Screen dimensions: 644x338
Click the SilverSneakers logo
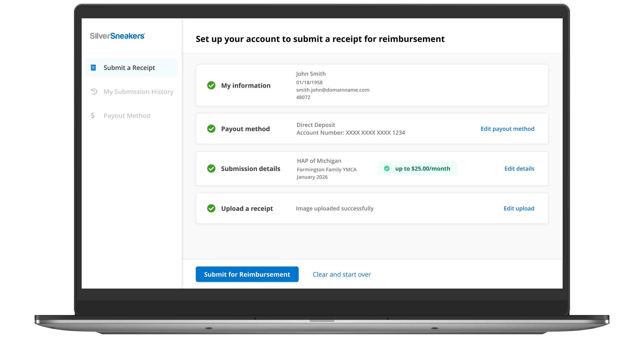pyautogui.click(x=117, y=36)
